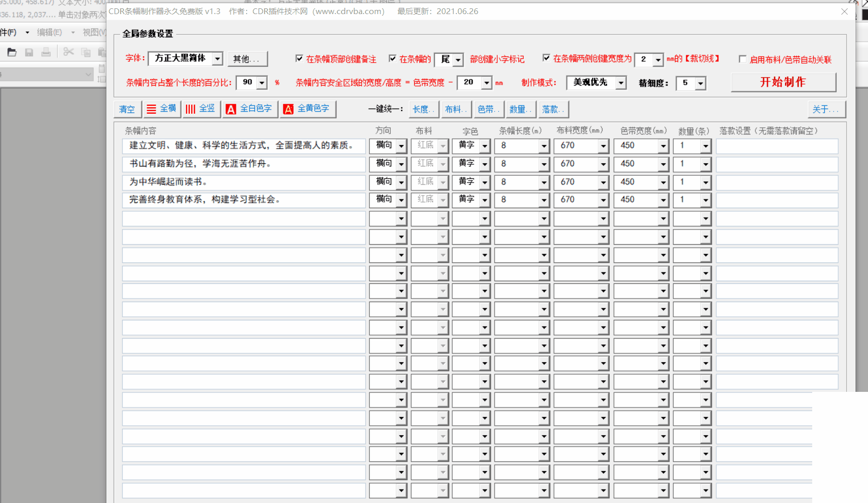
Task: Open the 精细度 precision dropdown
Action: tap(700, 83)
